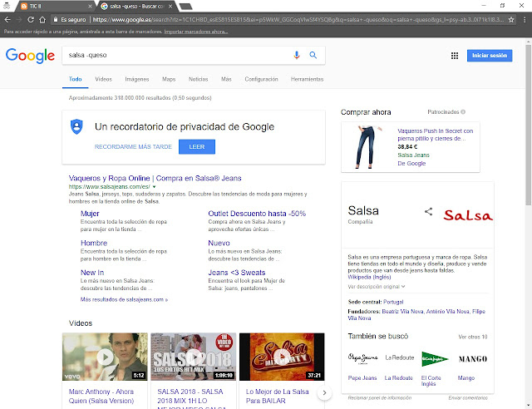Expand the Más search menu
Viewport: 532px width, 409px height.
(x=226, y=79)
